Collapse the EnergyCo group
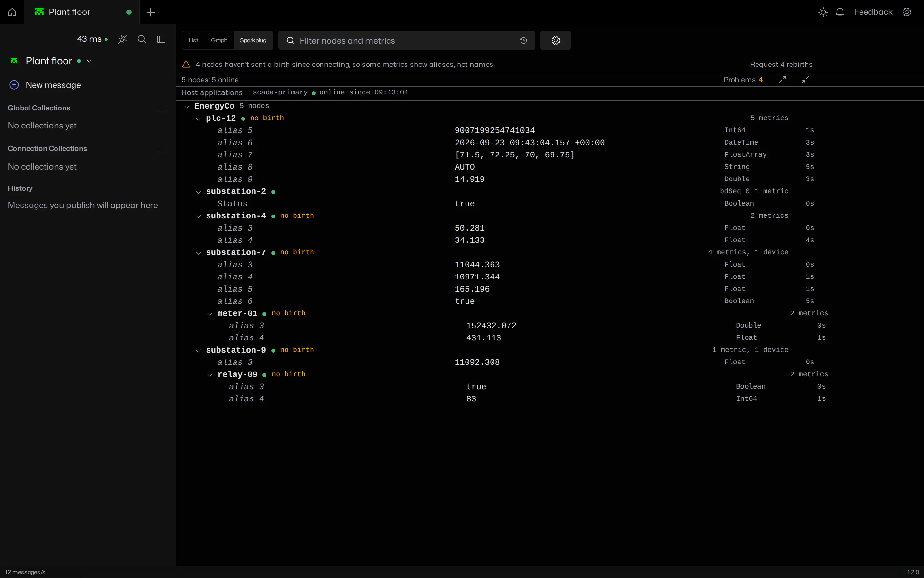The height and width of the screenshot is (578, 924). pos(187,106)
